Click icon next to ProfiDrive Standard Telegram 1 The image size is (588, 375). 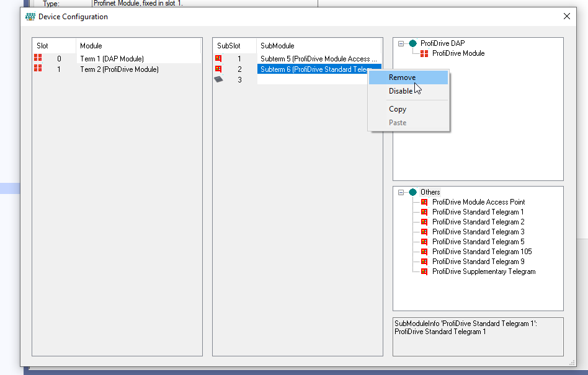pos(424,212)
